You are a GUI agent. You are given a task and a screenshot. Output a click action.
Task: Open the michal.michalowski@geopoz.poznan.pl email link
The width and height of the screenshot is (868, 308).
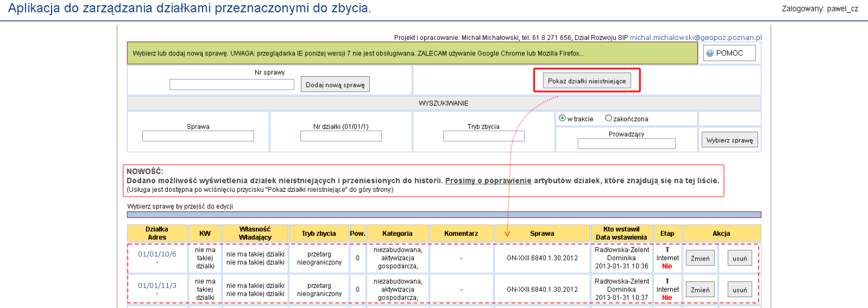point(696,37)
